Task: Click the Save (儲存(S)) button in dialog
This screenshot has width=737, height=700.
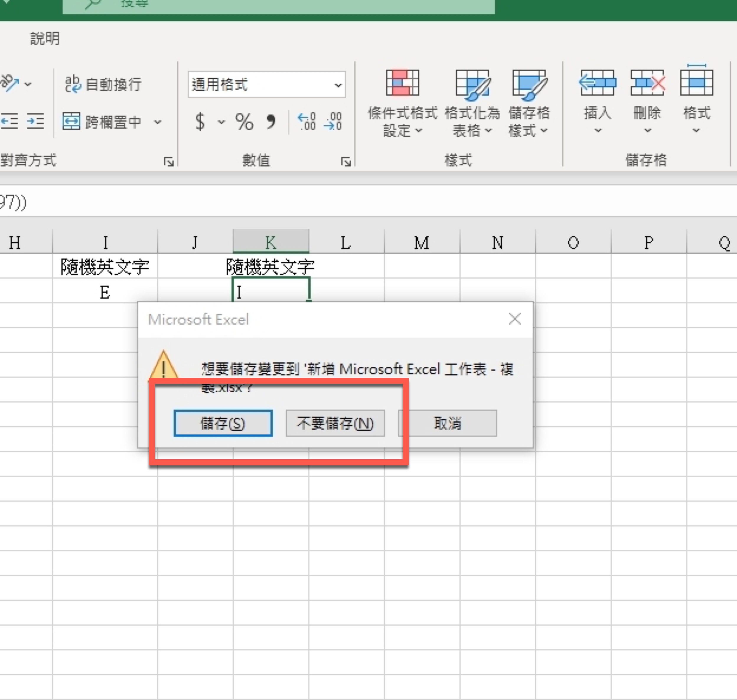Action: pos(223,423)
